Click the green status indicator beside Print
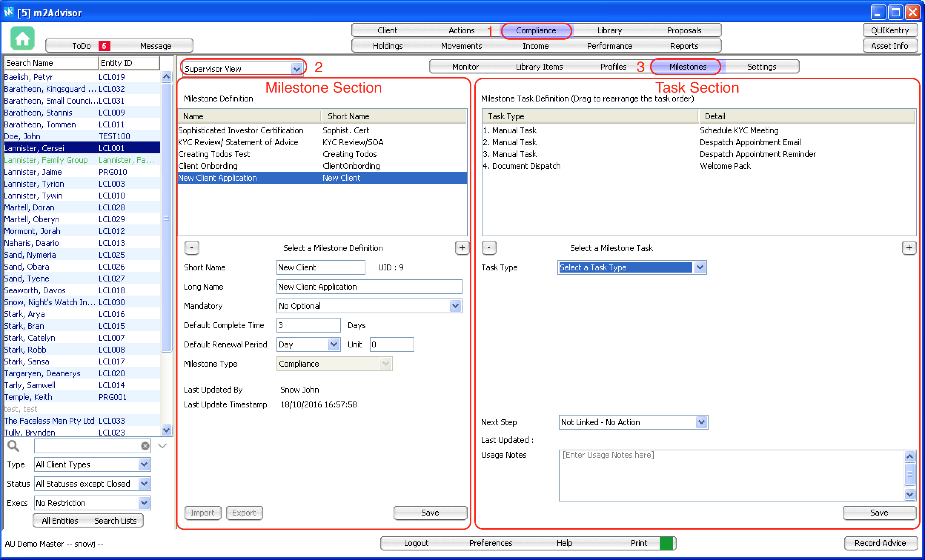 tap(666, 543)
